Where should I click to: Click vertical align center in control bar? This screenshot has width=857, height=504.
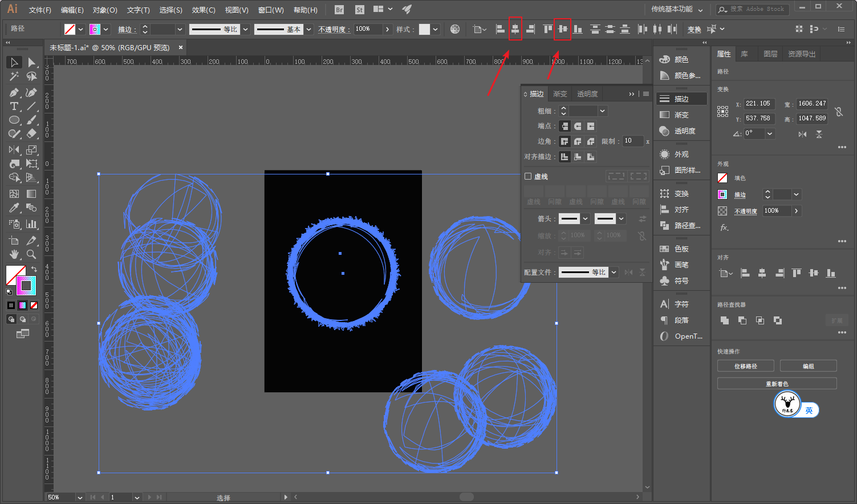(x=562, y=29)
